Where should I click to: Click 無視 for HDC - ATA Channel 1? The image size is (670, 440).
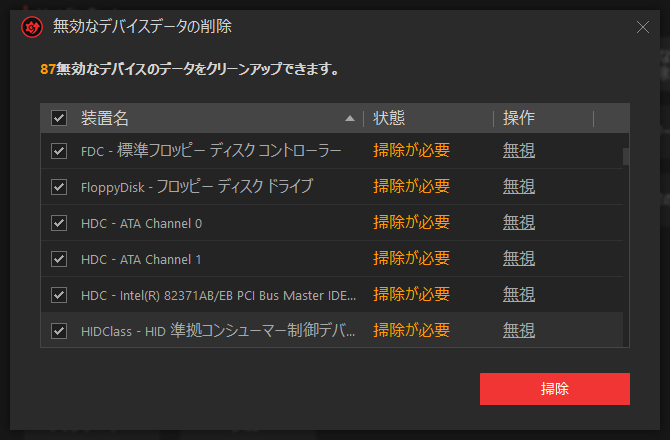(519, 258)
